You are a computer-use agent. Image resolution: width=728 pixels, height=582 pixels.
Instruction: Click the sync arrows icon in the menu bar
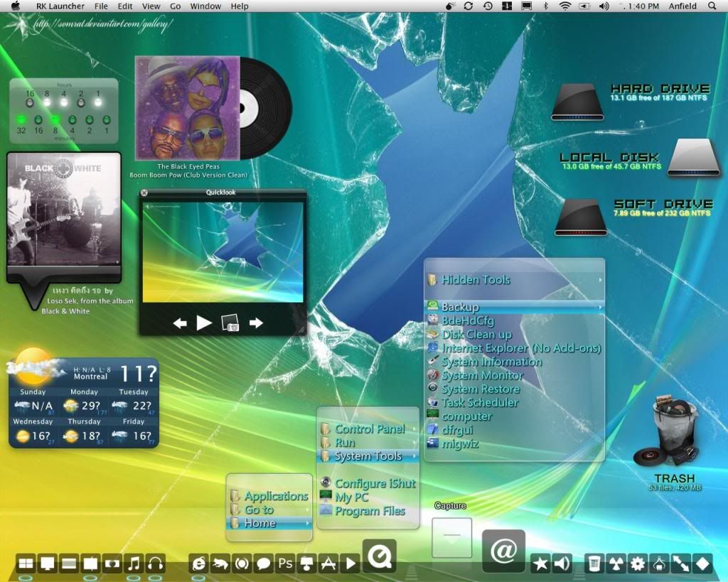pyautogui.click(x=469, y=6)
